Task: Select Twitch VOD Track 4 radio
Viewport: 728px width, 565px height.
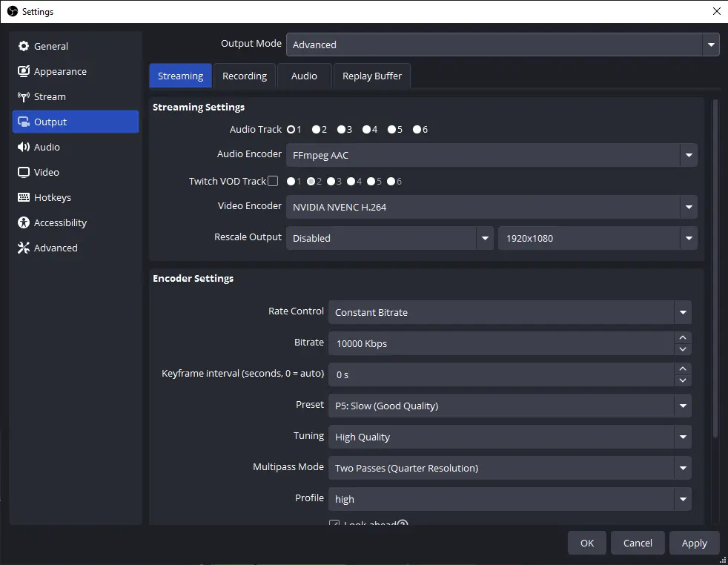Action: [x=351, y=181]
